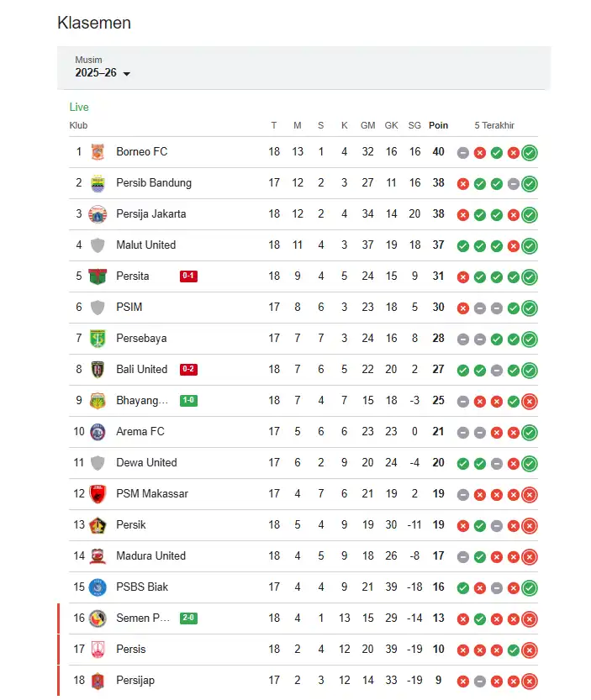Click the Arema FC logo
Viewport: 591px width, 700px height.
coord(98,432)
